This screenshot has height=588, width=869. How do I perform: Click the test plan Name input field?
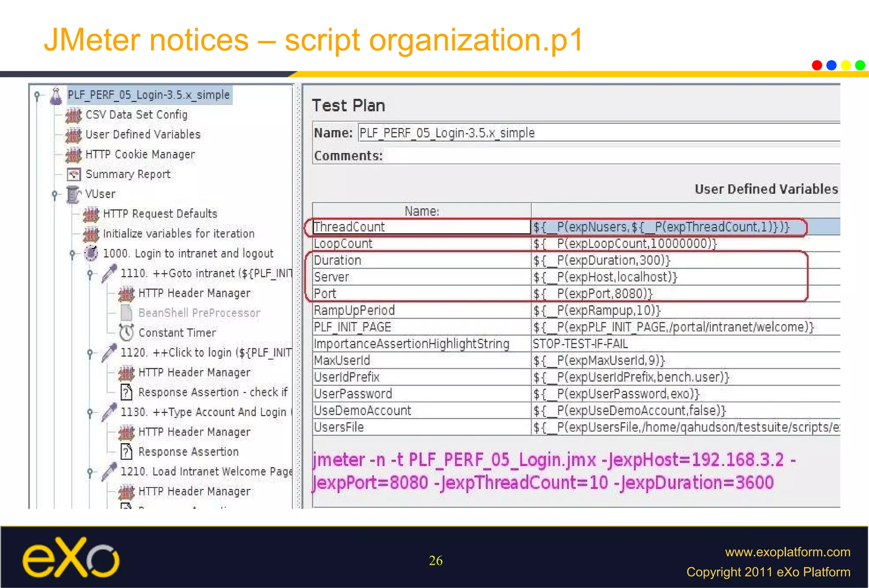599,133
